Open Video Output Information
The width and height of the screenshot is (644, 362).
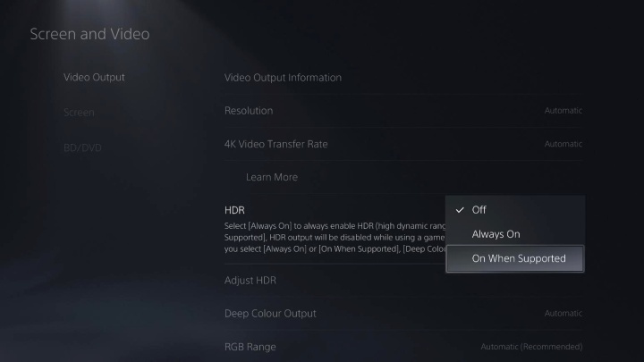[402, 78]
